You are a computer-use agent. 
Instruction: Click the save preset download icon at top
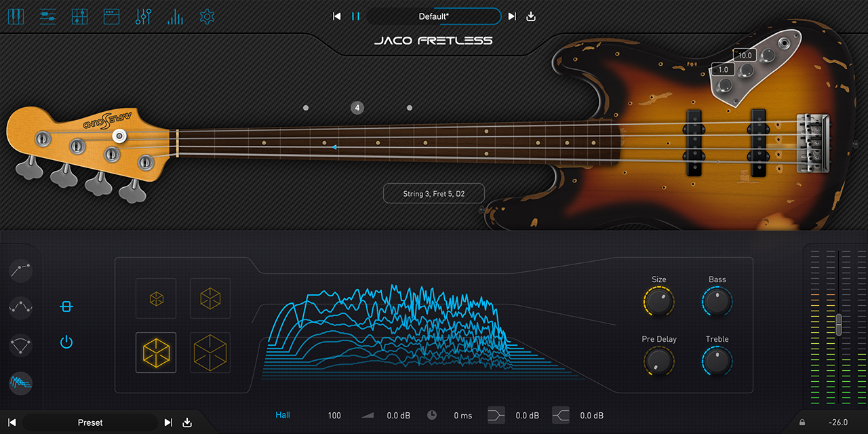531,16
